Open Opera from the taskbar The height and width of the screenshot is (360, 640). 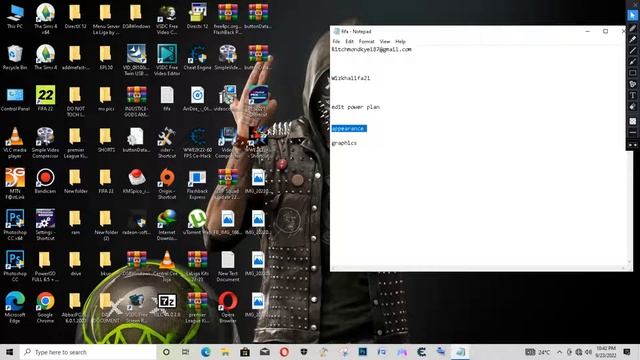(x=284, y=352)
